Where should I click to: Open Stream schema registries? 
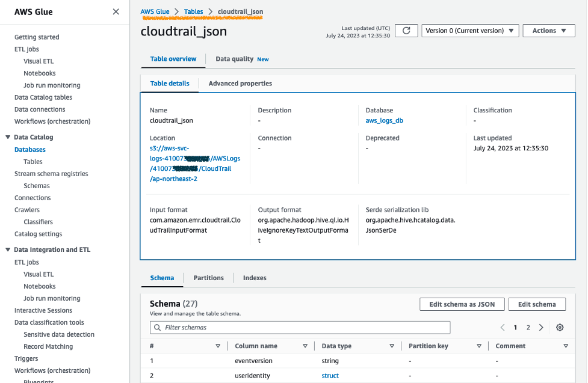click(51, 174)
